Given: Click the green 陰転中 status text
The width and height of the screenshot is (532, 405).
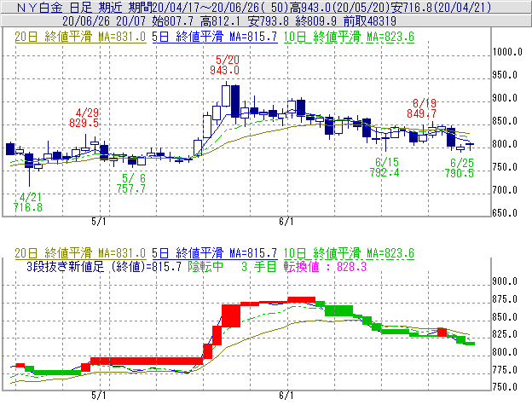Looking at the screenshot, I should pos(205,267).
